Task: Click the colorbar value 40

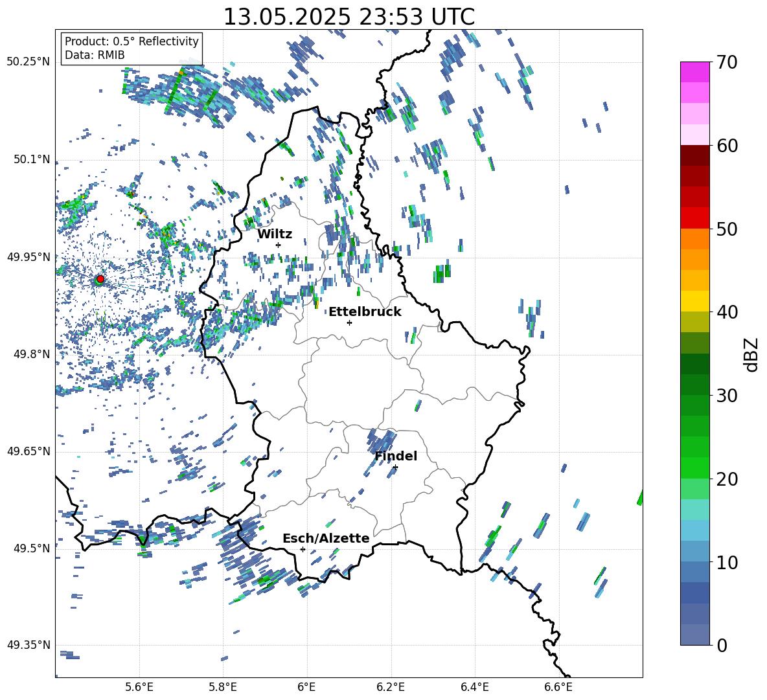Action: pyautogui.click(x=727, y=312)
